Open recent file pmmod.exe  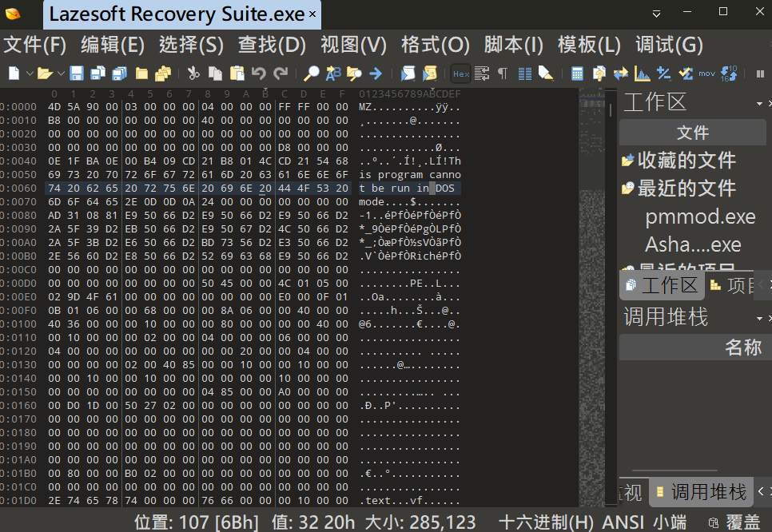click(x=700, y=216)
